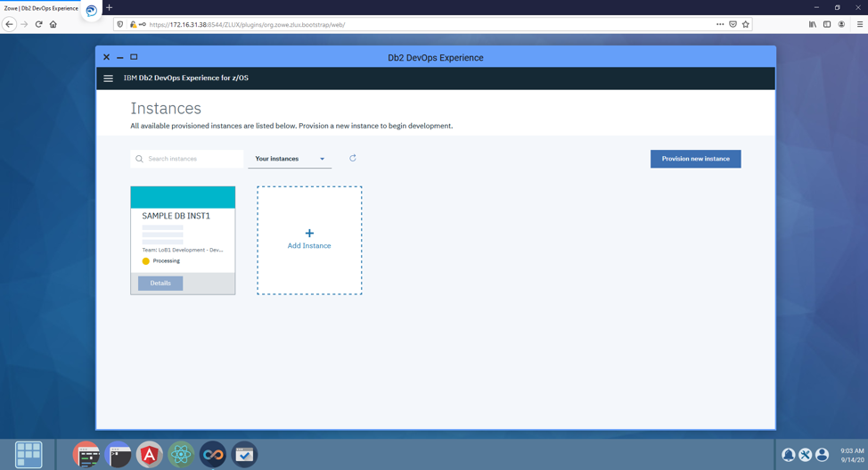The image size is (868, 470).
Task: Expand the Your instances dropdown
Action: (290, 159)
